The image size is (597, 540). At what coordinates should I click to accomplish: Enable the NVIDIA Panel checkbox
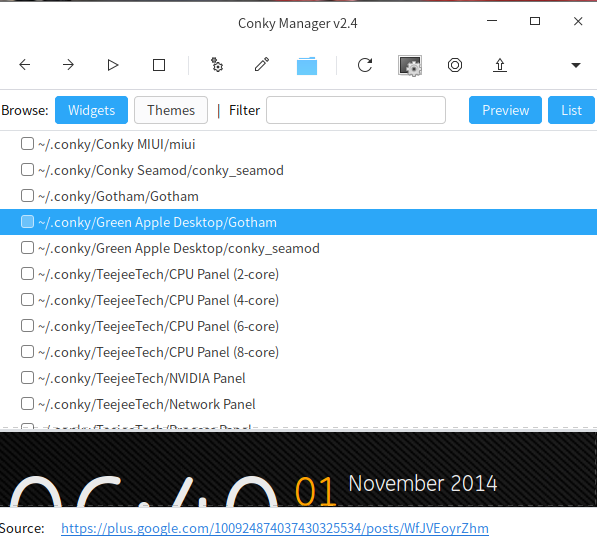click(x=27, y=378)
